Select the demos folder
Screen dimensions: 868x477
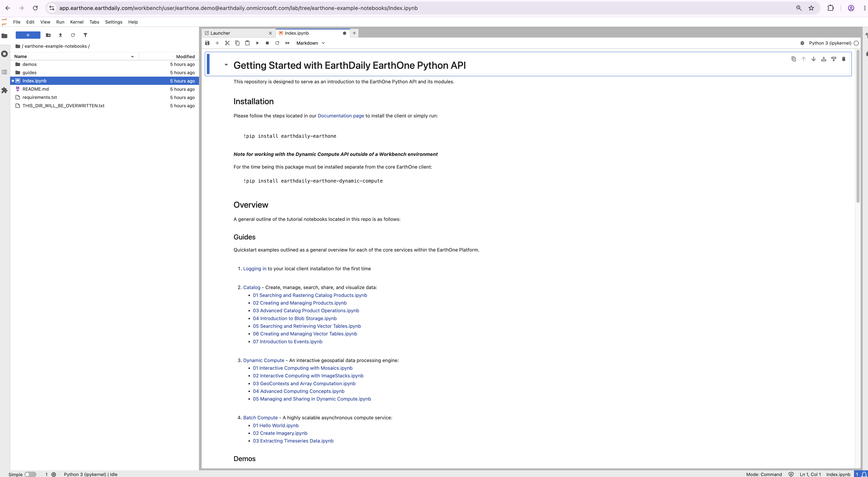tap(105, 64)
